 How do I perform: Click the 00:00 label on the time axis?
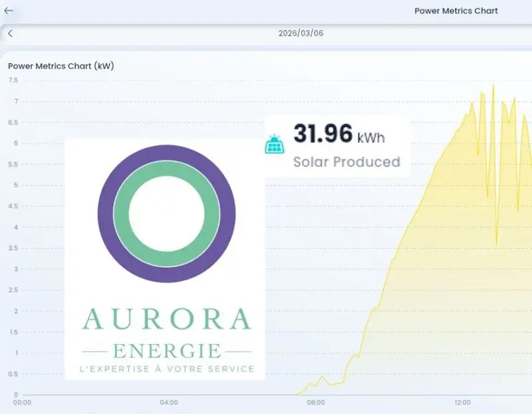click(x=23, y=403)
